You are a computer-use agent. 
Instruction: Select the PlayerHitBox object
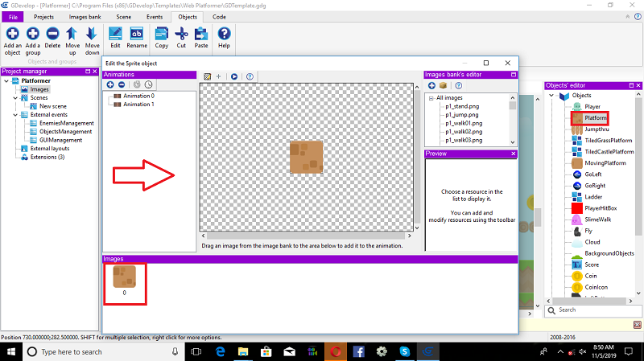601,208
